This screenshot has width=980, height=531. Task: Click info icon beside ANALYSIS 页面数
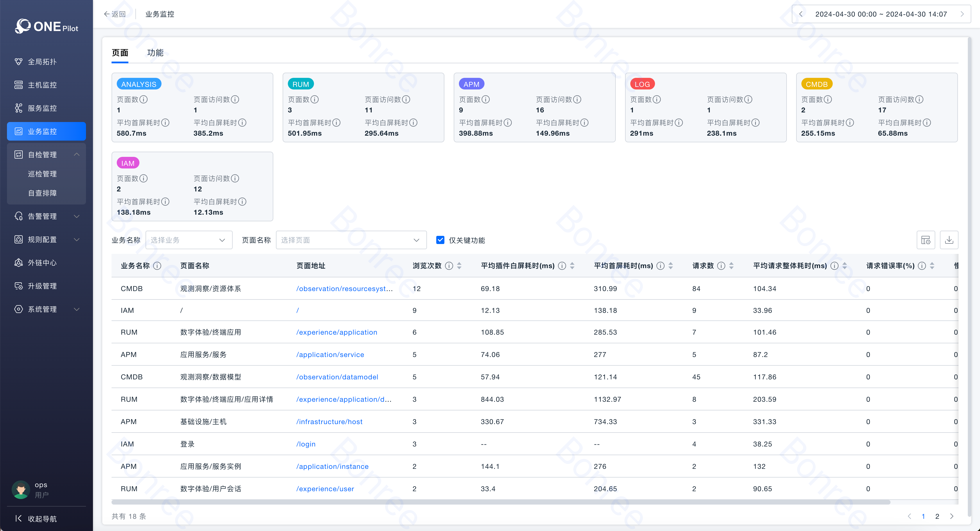pyautogui.click(x=143, y=99)
